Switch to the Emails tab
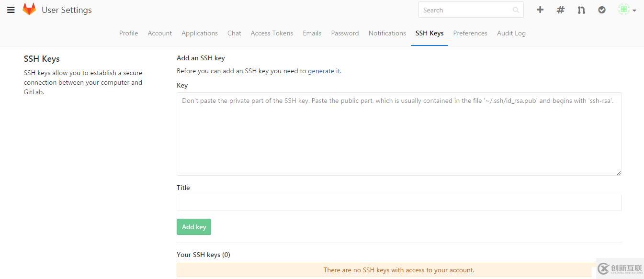The height and width of the screenshot is (279, 644). pyautogui.click(x=312, y=33)
